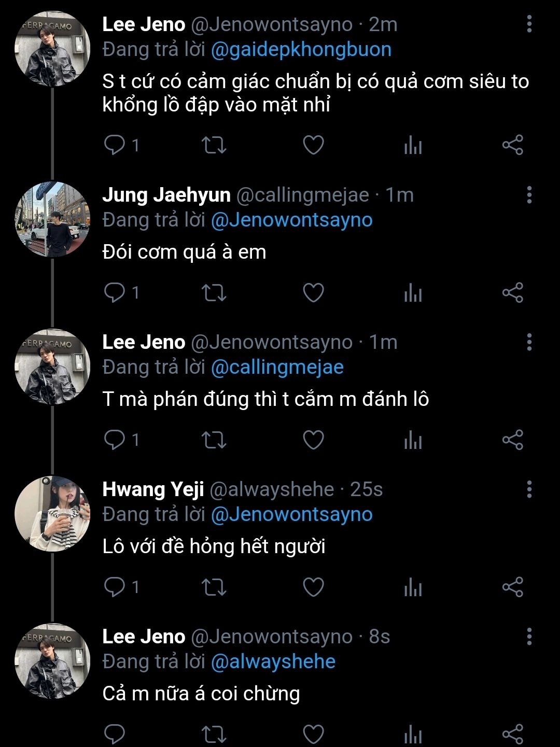The height and width of the screenshot is (747, 560).
Task: Share Lee Jeno's "đánh lô" reply
Action: coord(513,440)
